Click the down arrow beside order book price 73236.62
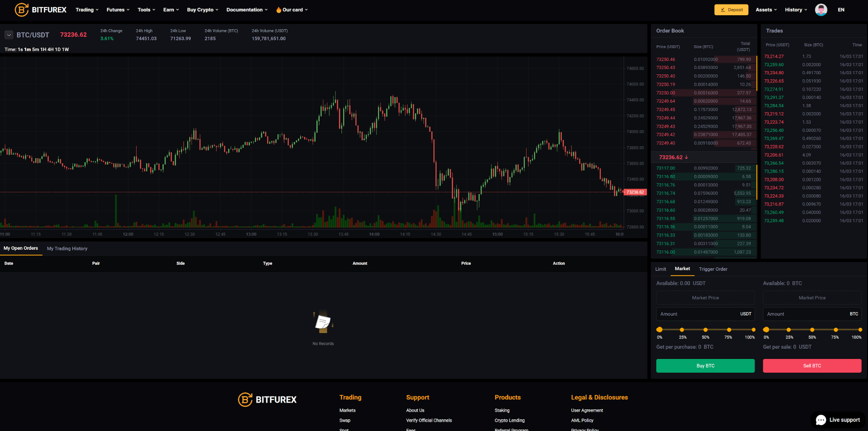The width and height of the screenshot is (868, 431). click(x=686, y=157)
